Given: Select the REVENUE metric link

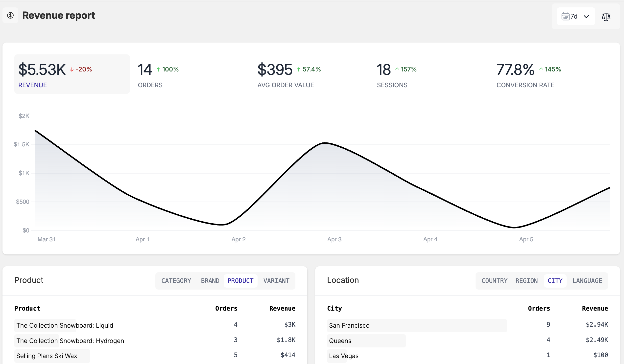Looking at the screenshot, I should point(32,85).
